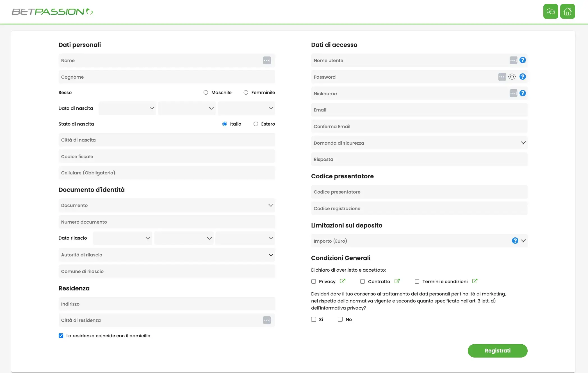Screen dimensions: 588x373
Task: Open second Data rilascio dropdown
Action: (184, 238)
